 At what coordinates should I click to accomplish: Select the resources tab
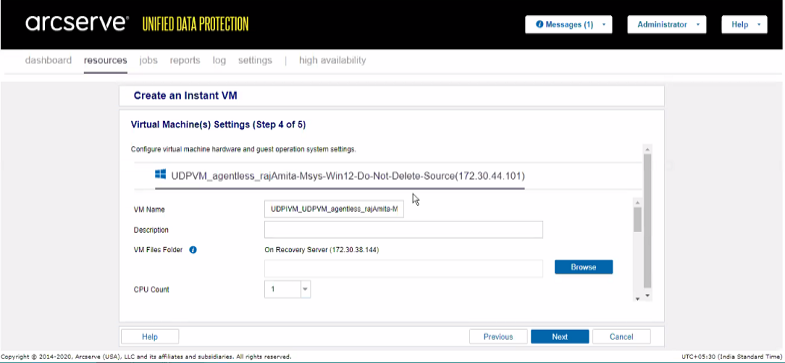105,61
